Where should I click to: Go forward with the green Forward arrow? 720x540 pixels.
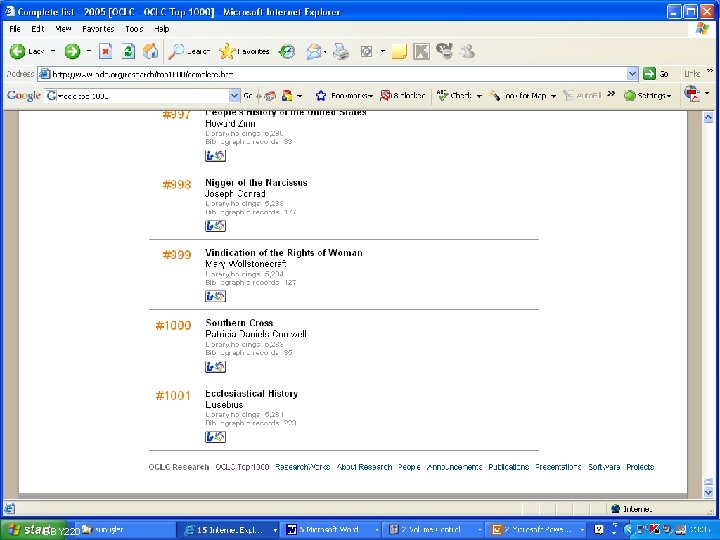(72, 51)
